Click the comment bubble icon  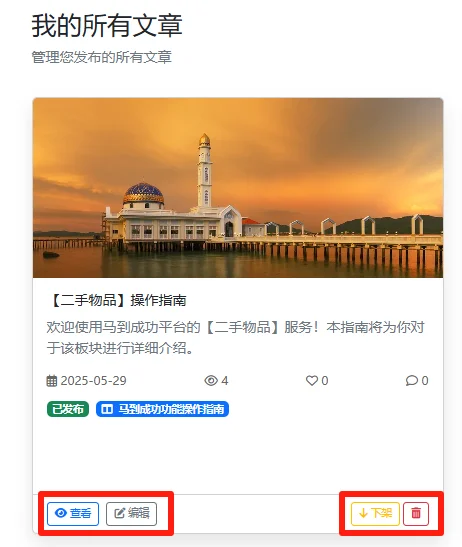pyautogui.click(x=412, y=380)
